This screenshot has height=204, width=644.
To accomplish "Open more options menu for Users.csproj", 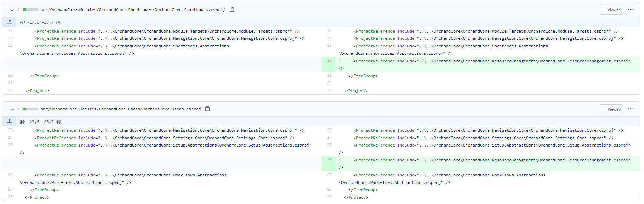I will pos(631,109).
